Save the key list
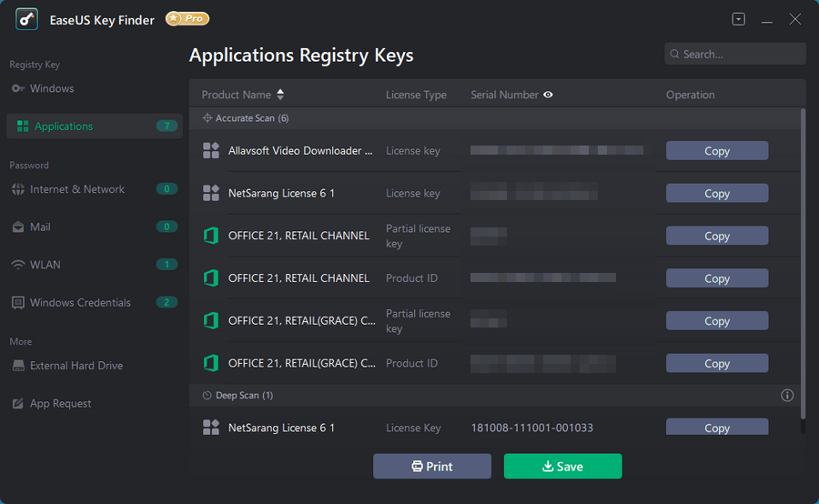 [562, 466]
